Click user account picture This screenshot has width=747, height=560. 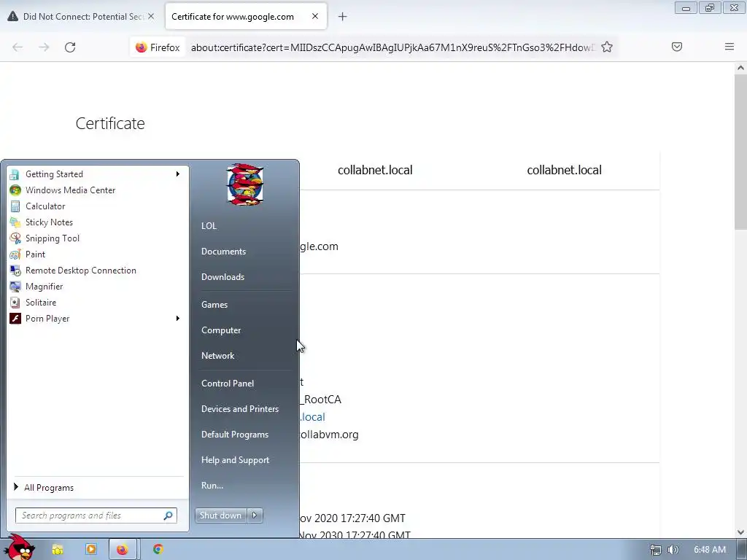coord(245,184)
